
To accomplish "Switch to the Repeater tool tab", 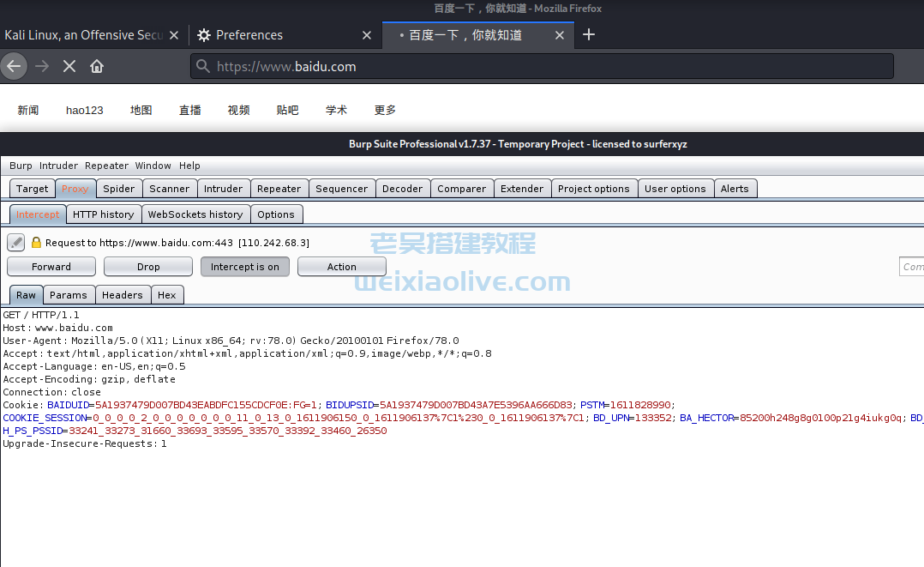I will [279, 189].
